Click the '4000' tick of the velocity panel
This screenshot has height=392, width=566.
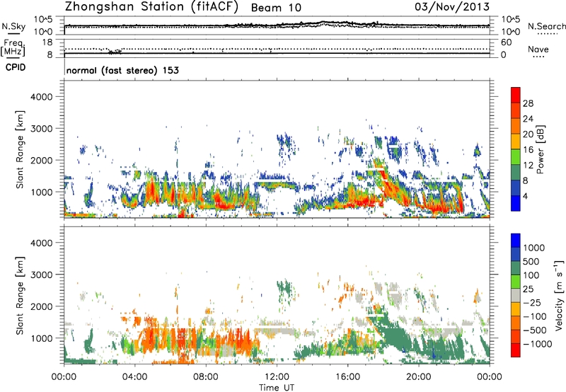tap(42, 243)
